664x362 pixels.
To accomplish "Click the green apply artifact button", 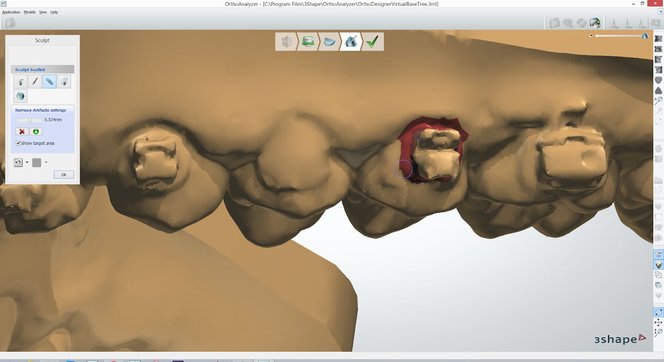I will (x=36, y=132).
